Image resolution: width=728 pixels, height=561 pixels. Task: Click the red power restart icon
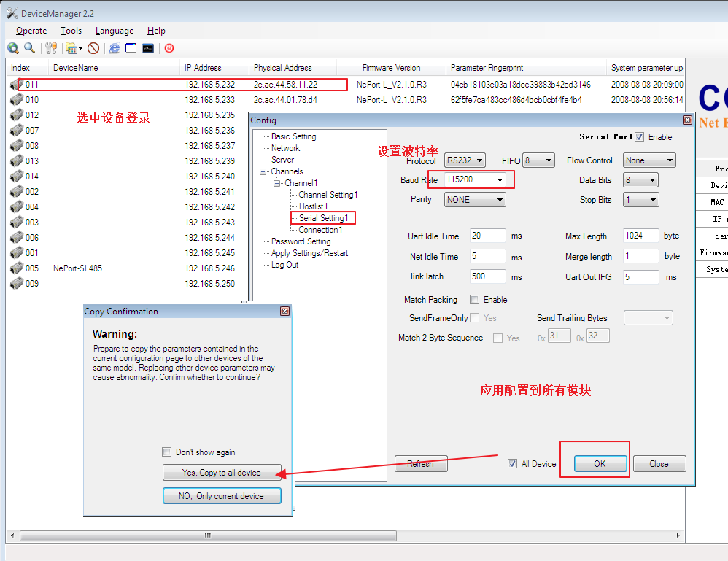tap(169, 48)
